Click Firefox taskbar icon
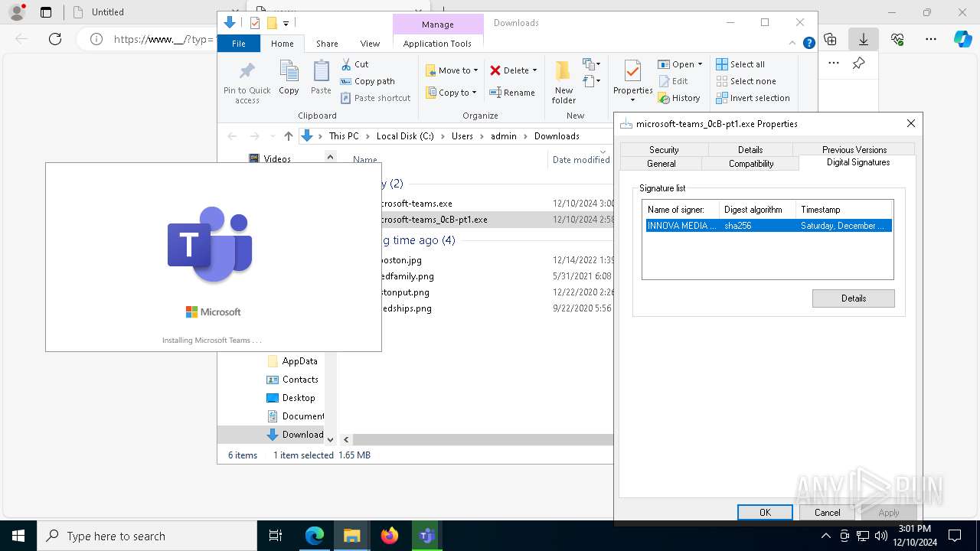 [390, 536]
